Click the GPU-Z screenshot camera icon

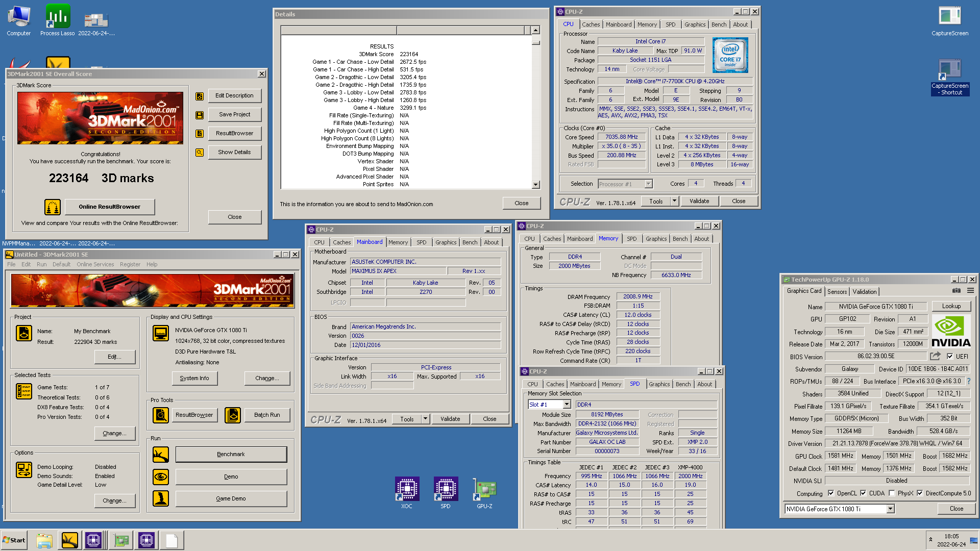point(957,291)
